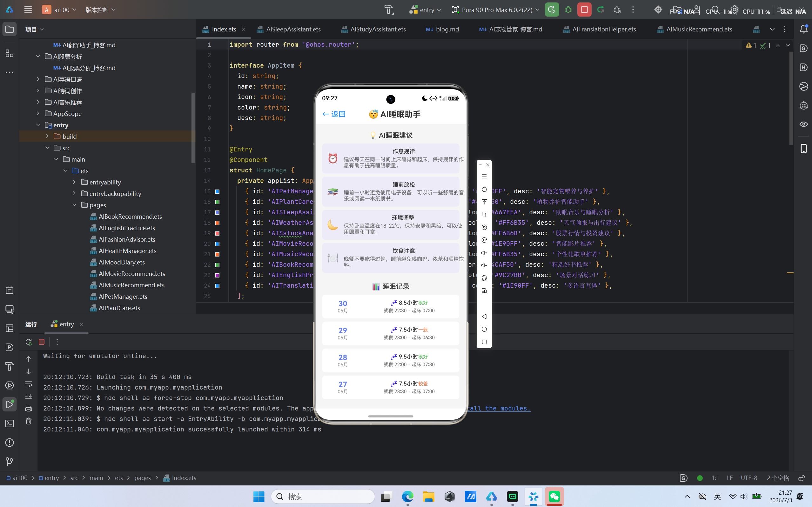Screen dimensions: 812x507
Task: Stop the running app with red square
Action: pos(584,10)
